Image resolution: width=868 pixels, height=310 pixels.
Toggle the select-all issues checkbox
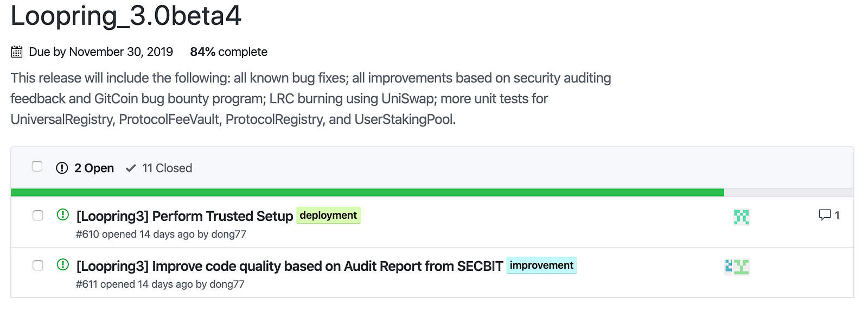(x=37, y=166)
